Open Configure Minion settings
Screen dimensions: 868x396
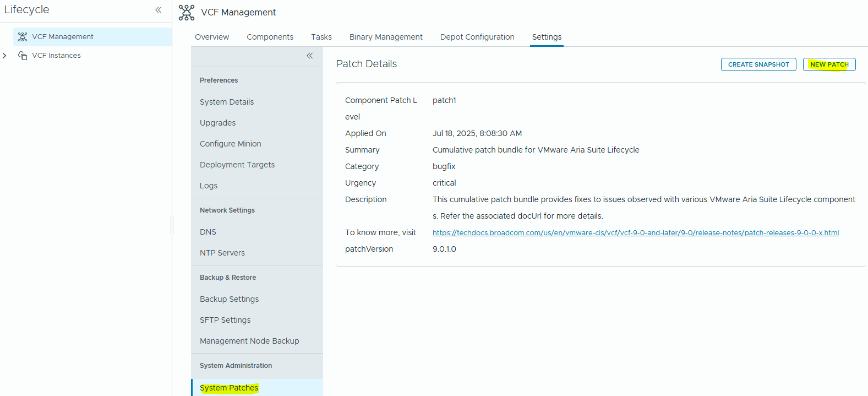click(x=231, y=144)
